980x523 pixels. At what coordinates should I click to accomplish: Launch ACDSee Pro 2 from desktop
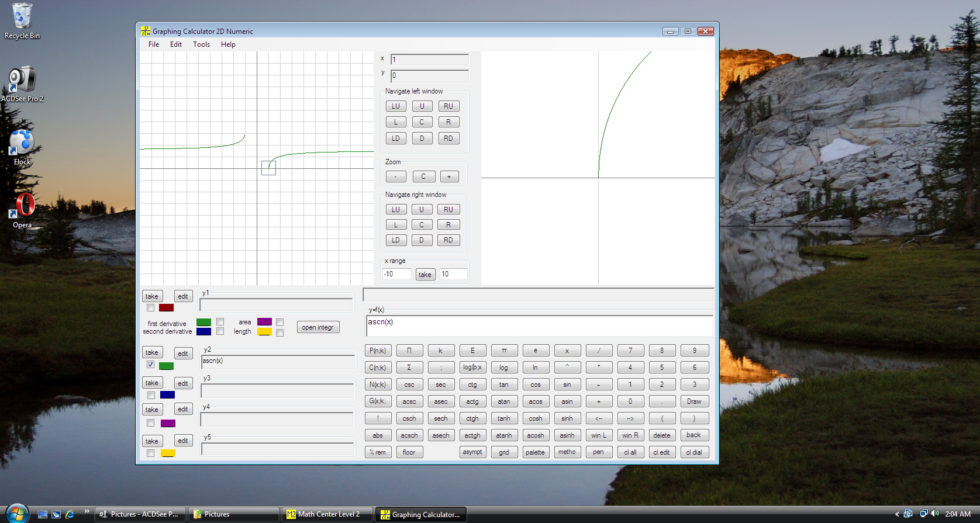[22, 84]
